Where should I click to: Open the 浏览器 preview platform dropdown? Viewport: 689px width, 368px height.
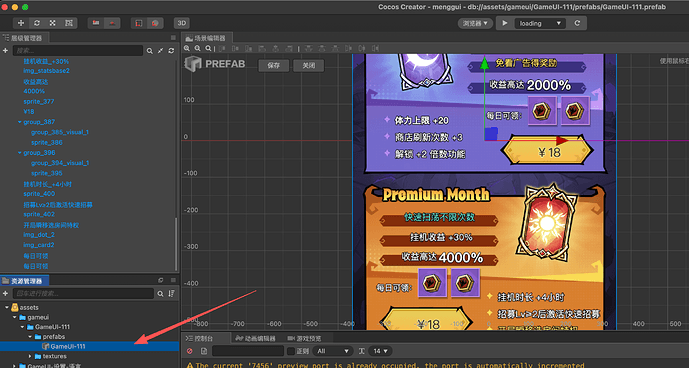pos(475,23)
